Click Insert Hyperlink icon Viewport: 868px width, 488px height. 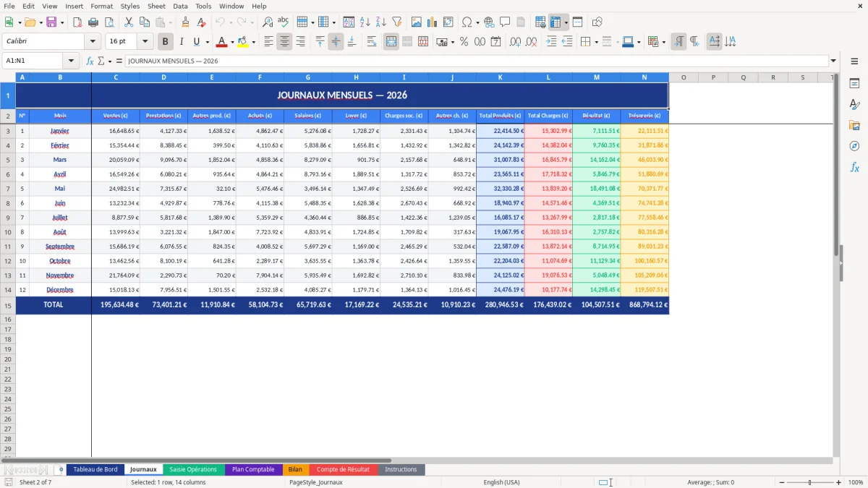pos(489,22)
